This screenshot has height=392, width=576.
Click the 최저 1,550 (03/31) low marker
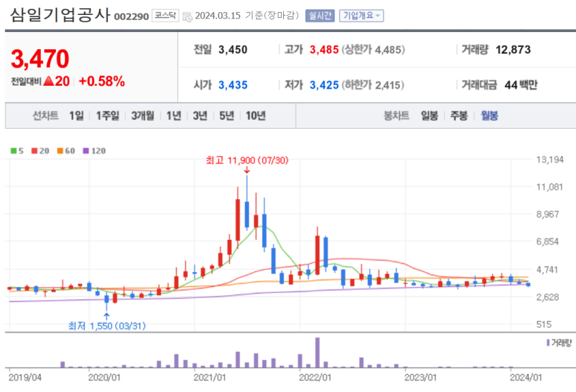(107, 326)
